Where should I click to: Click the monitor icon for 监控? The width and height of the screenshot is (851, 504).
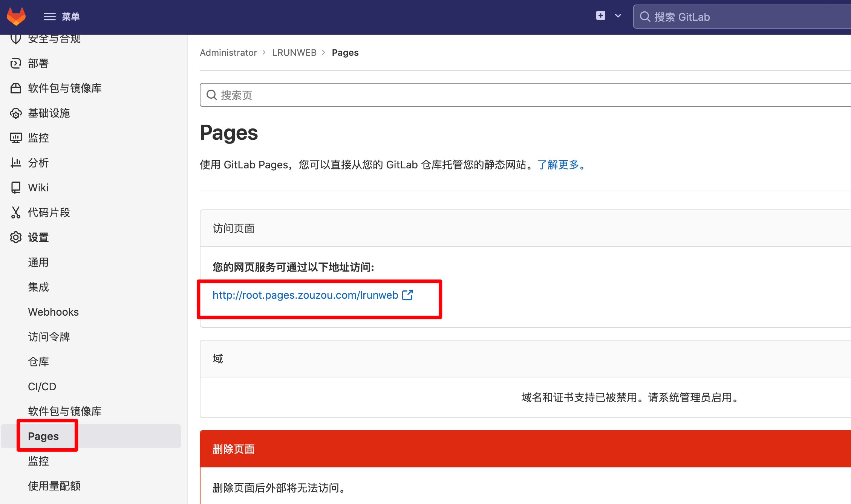[15, 138]
